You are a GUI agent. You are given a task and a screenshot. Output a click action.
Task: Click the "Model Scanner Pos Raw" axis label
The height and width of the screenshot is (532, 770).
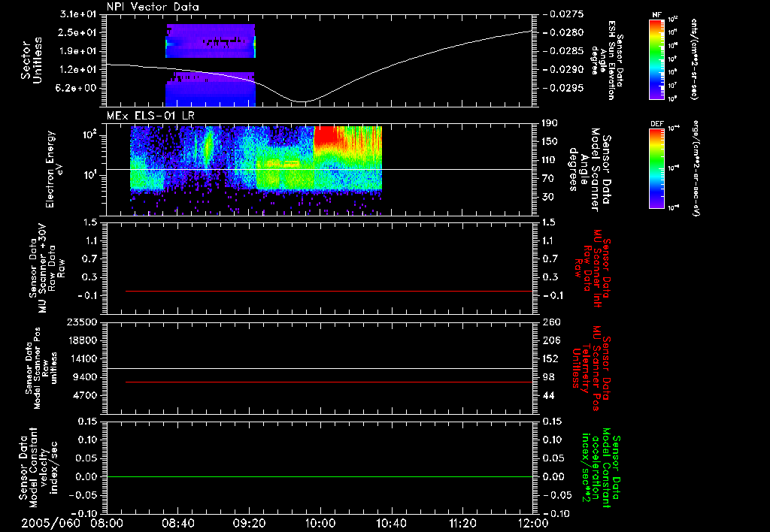tap(41, 369)
